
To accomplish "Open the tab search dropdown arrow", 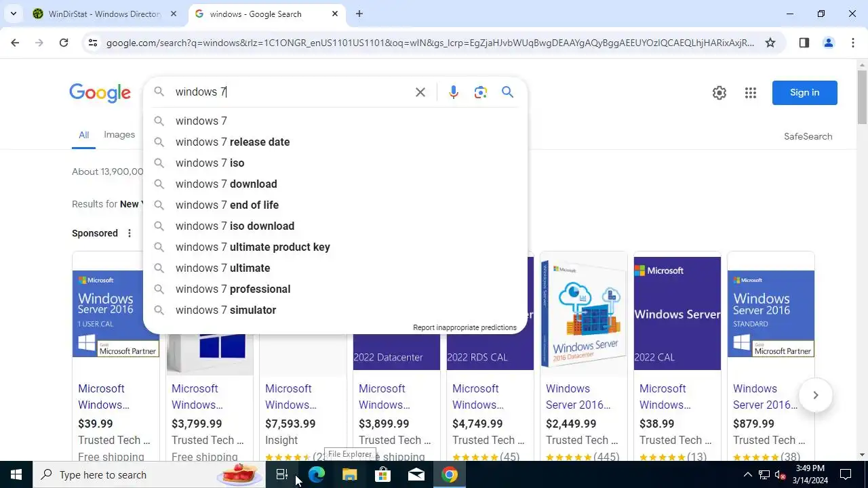I will [x=14, y=14].
